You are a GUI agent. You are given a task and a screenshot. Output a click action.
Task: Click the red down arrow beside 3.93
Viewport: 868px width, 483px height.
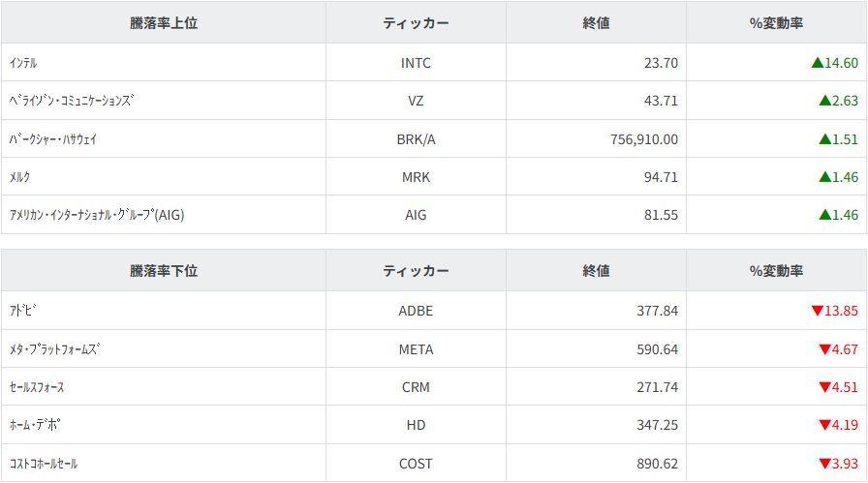tap(824, 464)
